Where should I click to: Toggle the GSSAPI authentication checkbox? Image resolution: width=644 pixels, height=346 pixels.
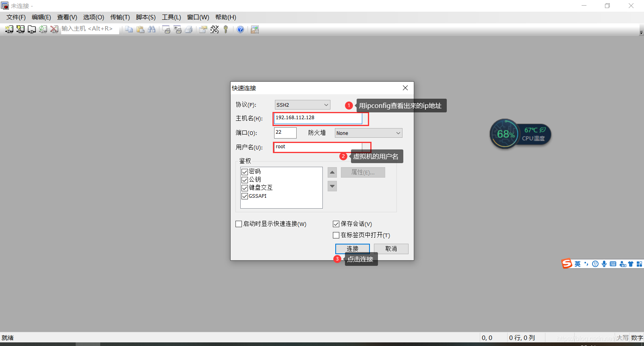coord(245,196)
